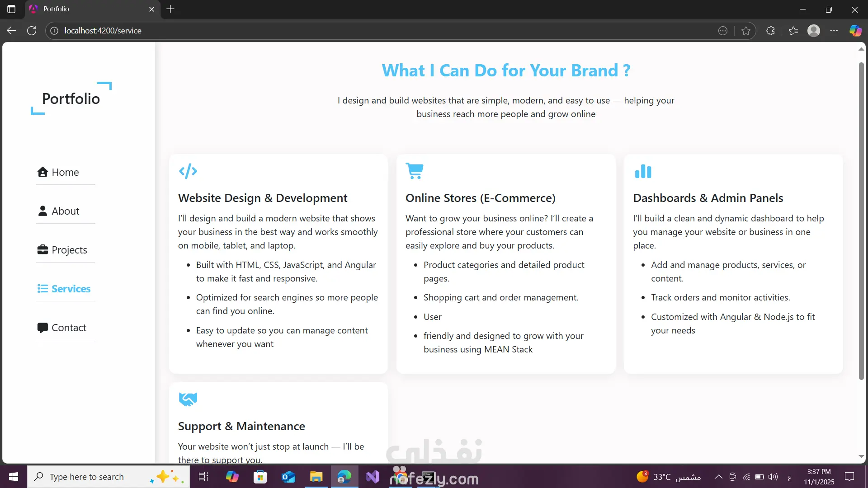Click the browser back arrow

(x=11, y=31)
